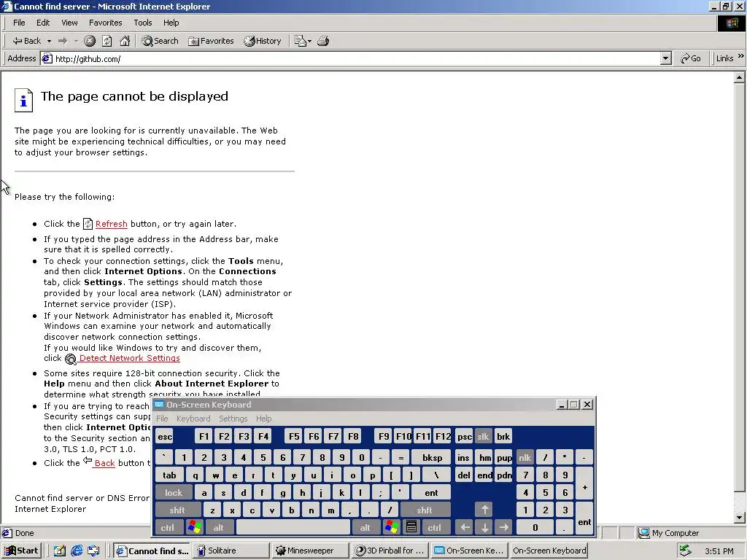Launch Internet Explorer from quick launch
This screenshot has width=747, height=560.
[76, 551]
